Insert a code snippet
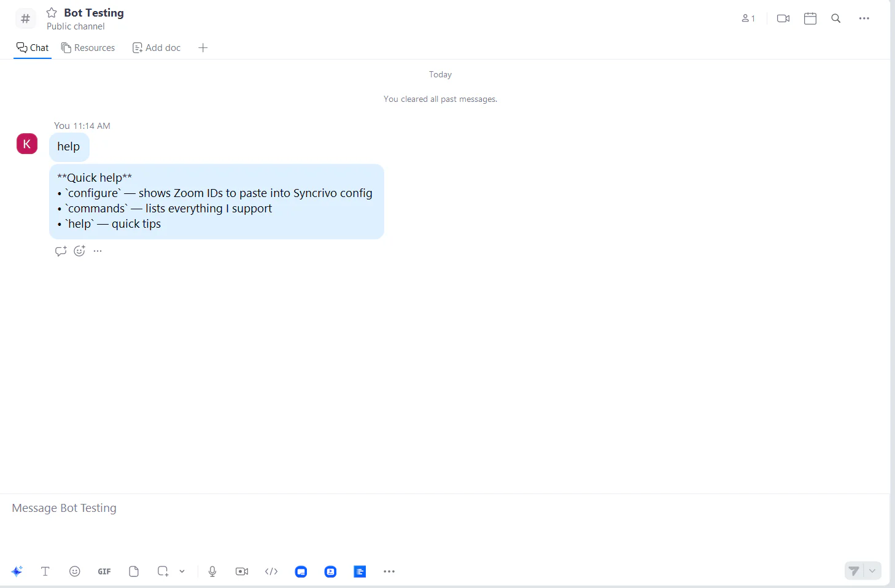Image resolution: width=895 pixels, height=588 pixels. click(x=271, y=571)
